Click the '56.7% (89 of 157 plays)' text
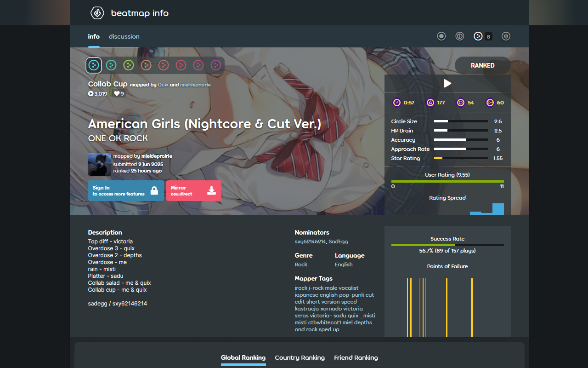Image resolution: width=588 pixels, height=368 pixels. click(447, 251)
